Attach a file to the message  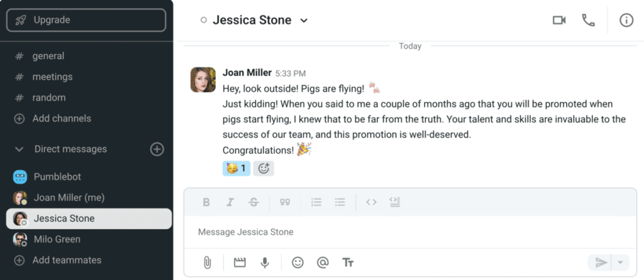(x=207, y=262)
